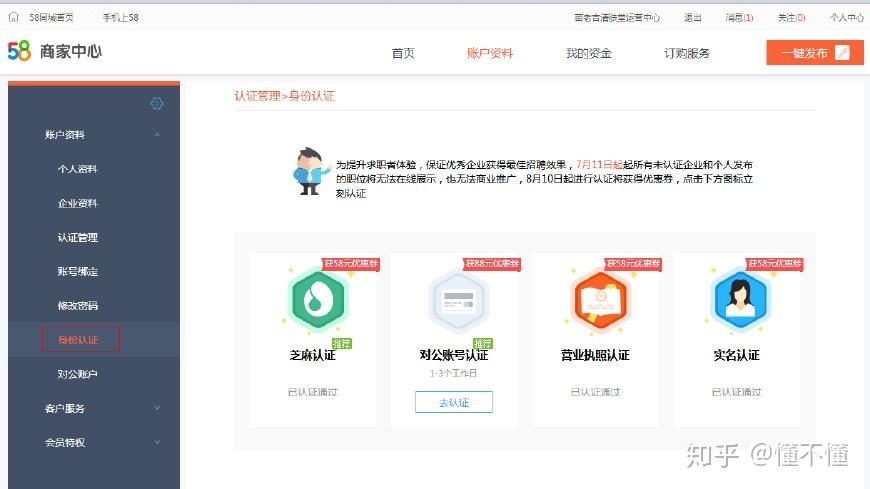Image resolution: width=870 pixels, height=489 pixels.
Task: Click the 营业执照认证 orange badge icon
Action: [x=600, y=301]
